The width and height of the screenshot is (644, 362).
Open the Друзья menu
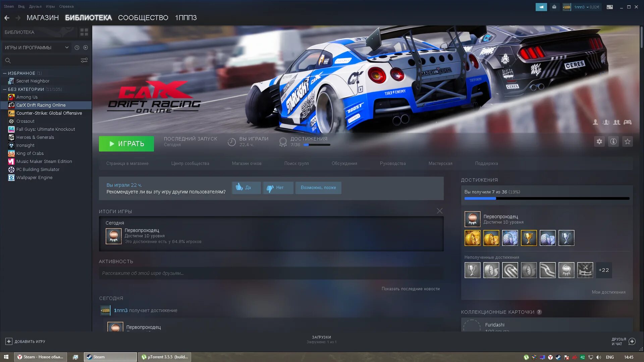click(x=35, y=6)
